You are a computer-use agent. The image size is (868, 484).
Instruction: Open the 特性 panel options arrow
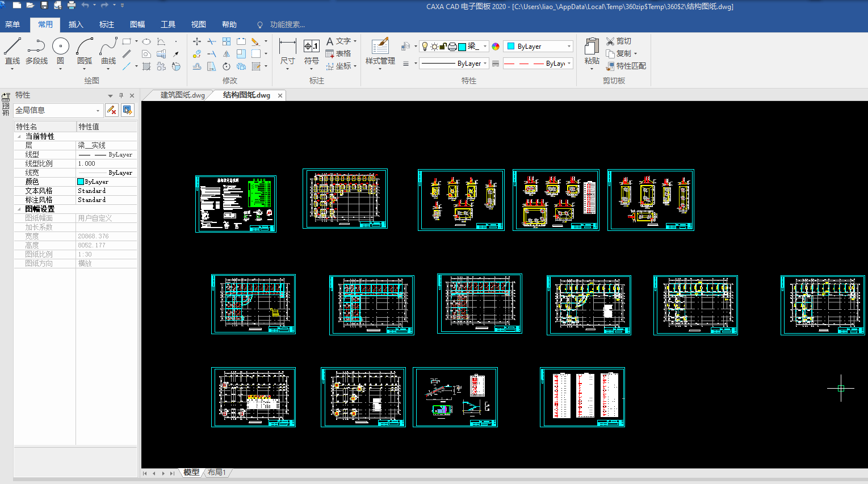pos(110,95)
